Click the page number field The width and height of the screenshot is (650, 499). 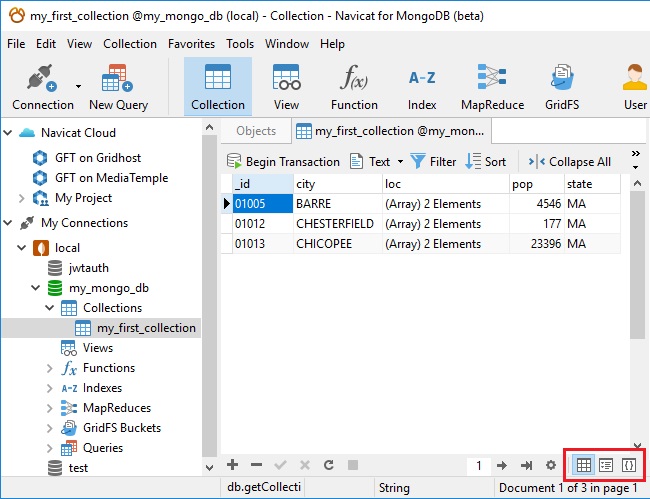tap(479, 465)
